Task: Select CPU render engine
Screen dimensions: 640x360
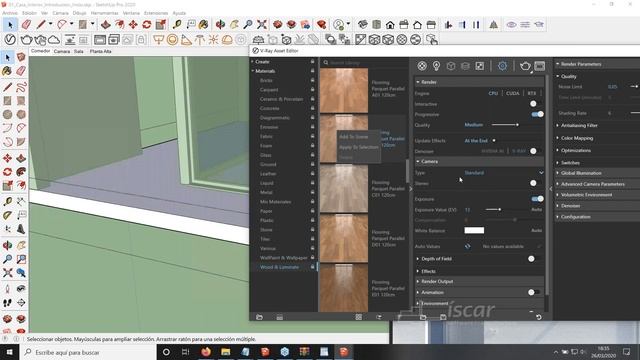Action: pyautogui.click(x=493, y=93)
